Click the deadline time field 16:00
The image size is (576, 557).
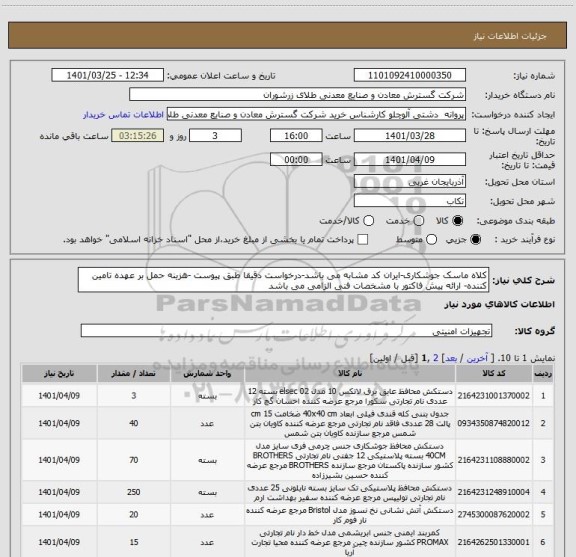[296, 136]
